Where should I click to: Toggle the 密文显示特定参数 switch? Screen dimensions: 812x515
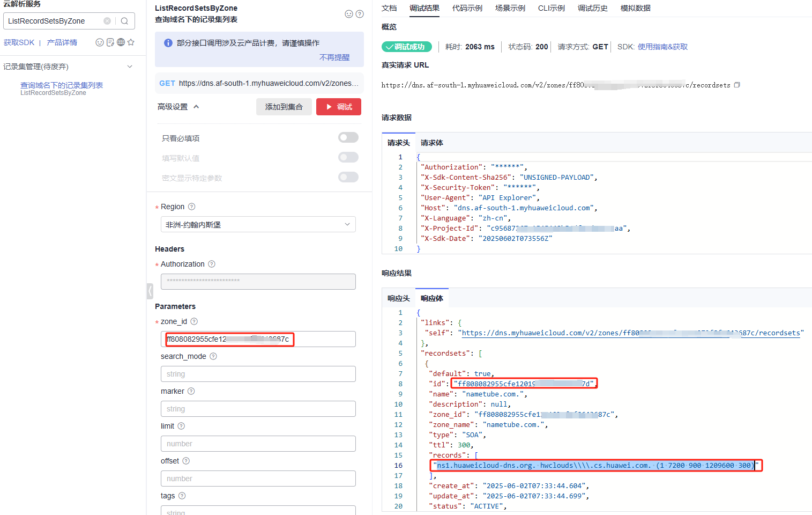(348, 178)
